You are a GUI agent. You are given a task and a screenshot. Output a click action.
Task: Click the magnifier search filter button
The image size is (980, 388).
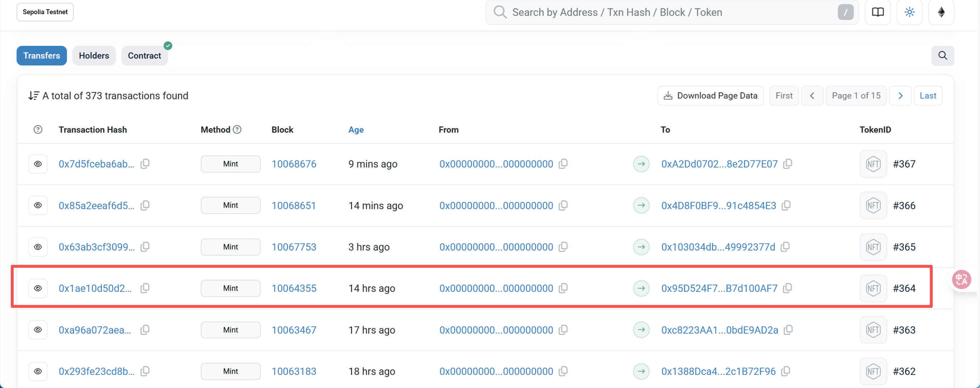942,55
